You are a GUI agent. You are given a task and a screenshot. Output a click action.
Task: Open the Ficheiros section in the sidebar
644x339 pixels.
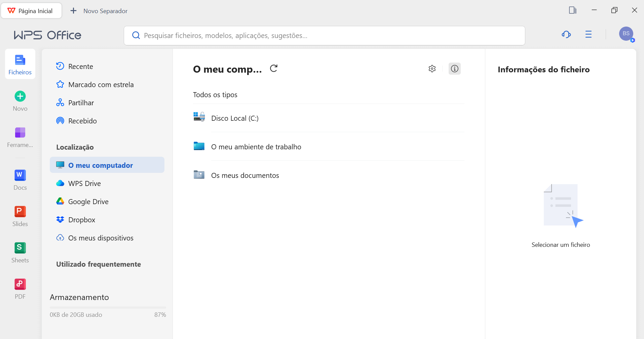click(20, 64)
